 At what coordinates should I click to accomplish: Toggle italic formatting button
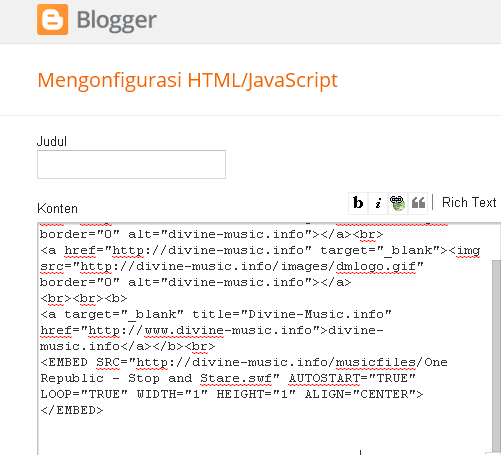(378, 203)
